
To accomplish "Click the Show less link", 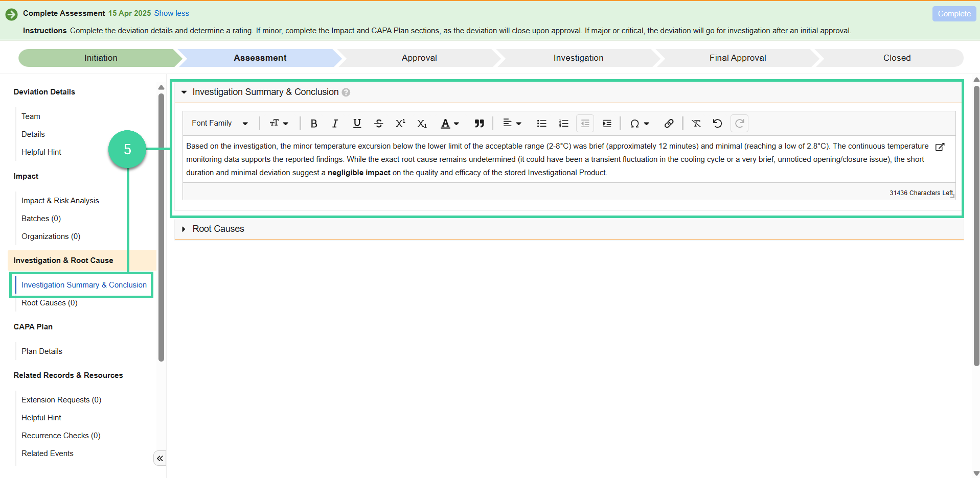I will point(172,13).
